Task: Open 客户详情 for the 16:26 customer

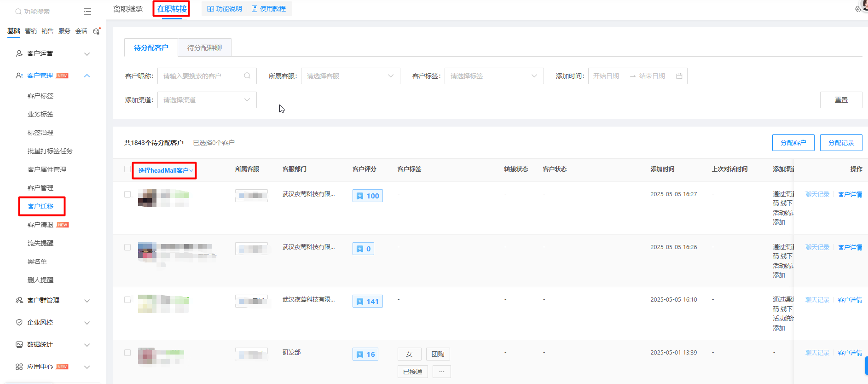Action: [850, 247]
